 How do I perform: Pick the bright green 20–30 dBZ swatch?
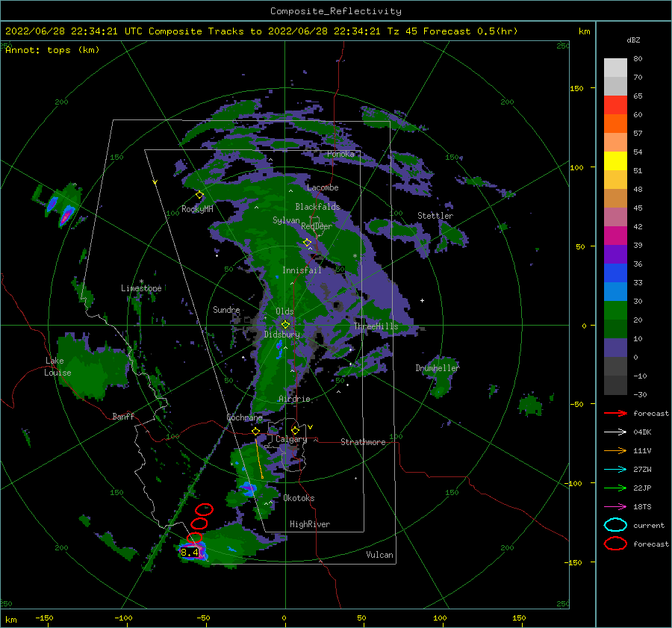pos(615,310)
